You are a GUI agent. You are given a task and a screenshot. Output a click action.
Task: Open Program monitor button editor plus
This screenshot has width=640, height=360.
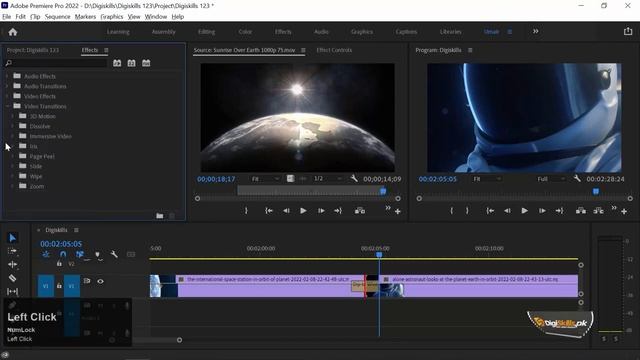tap(624, 211)
